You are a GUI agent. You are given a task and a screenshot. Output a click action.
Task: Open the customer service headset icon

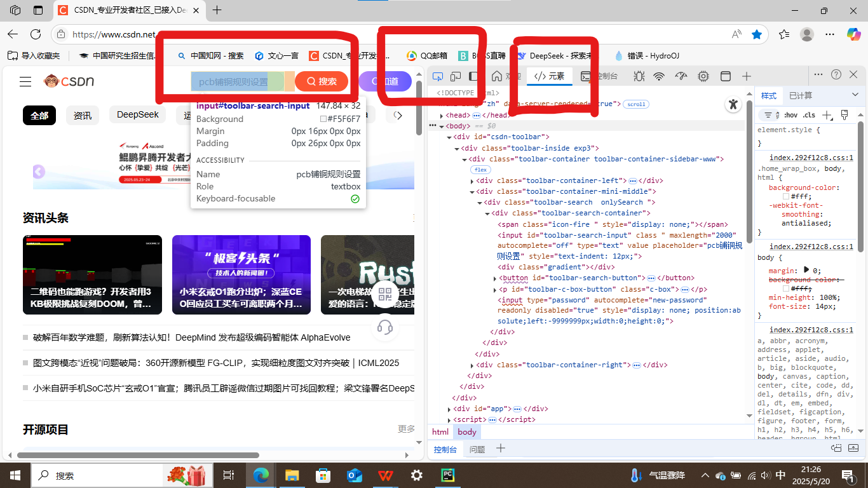pos(385,327)
